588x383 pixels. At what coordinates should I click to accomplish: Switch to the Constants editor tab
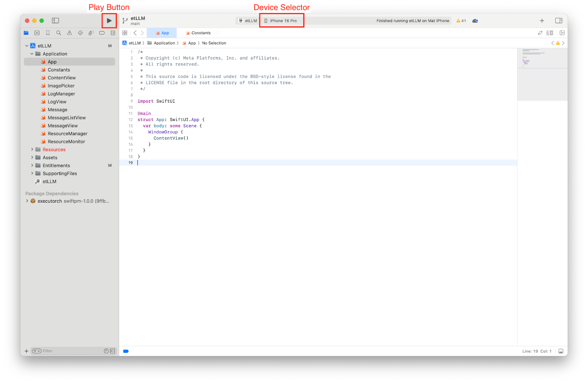point(201,33)
